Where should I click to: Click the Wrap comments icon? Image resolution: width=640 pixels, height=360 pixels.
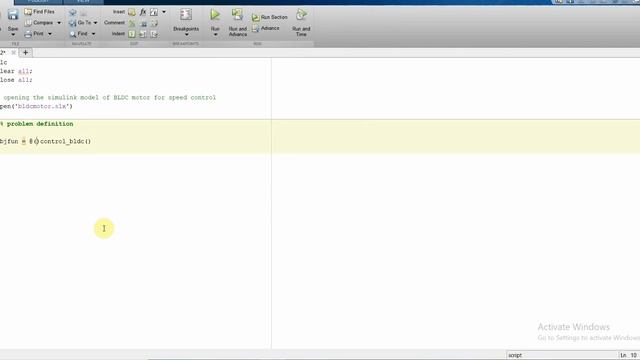(x=154, y=24)
